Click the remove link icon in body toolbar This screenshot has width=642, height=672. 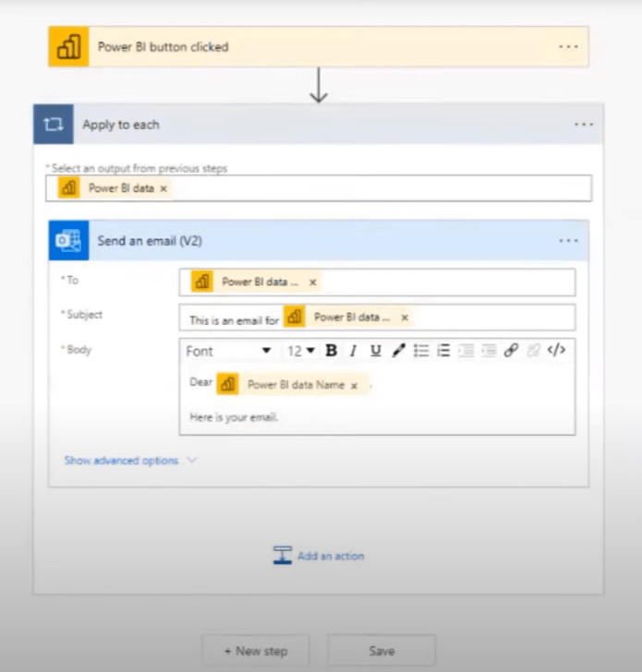point(533,351)
